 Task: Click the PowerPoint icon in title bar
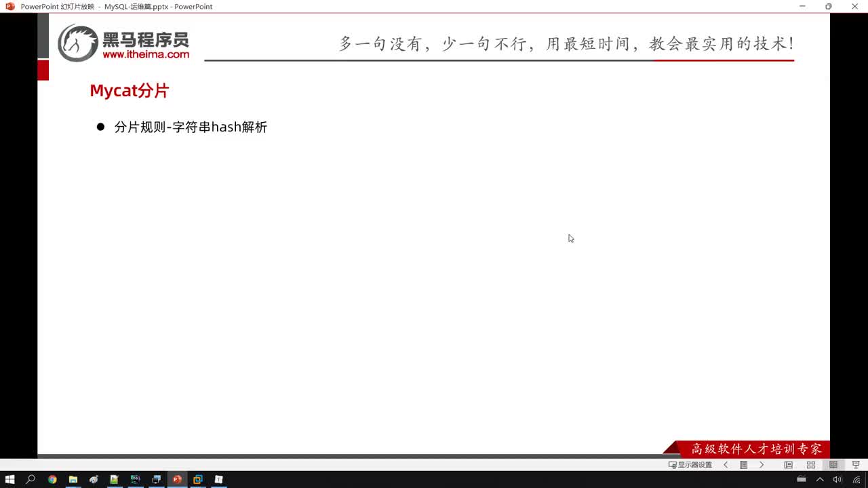click(x=10, y=6)
